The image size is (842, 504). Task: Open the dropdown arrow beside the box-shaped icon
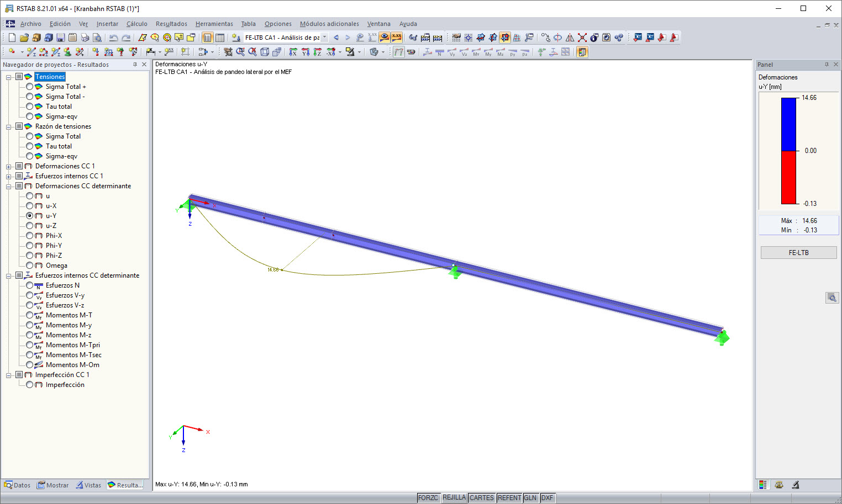coord(383,52)
